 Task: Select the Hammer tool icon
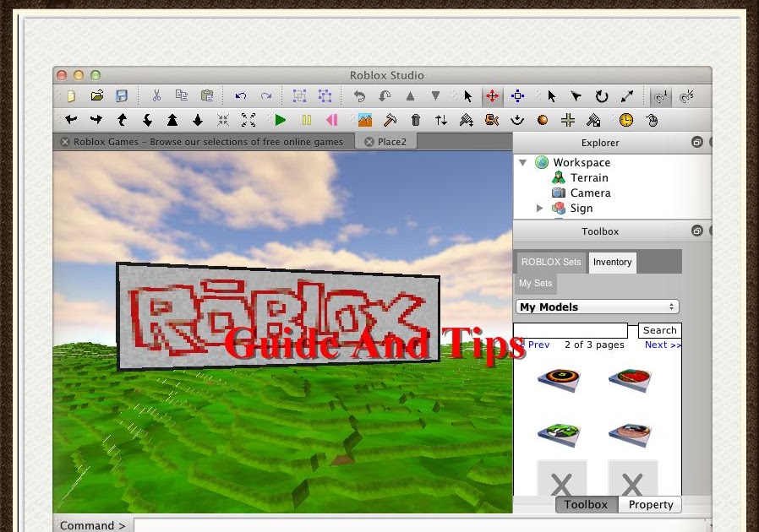390,119
